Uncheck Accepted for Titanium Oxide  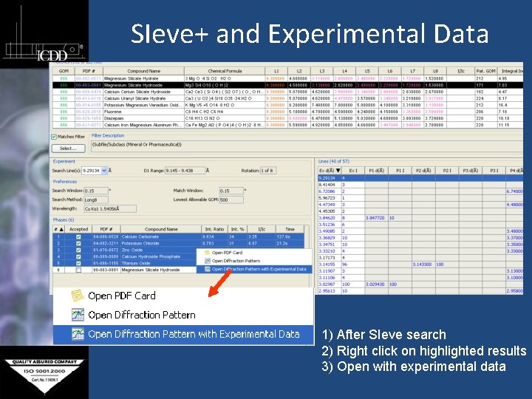click(78, 263)
